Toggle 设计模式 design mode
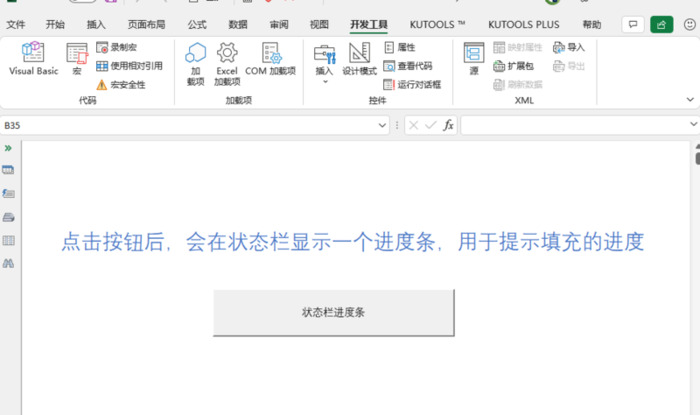Viewport: 700px width, 415px height. click(x=359, y=58)
